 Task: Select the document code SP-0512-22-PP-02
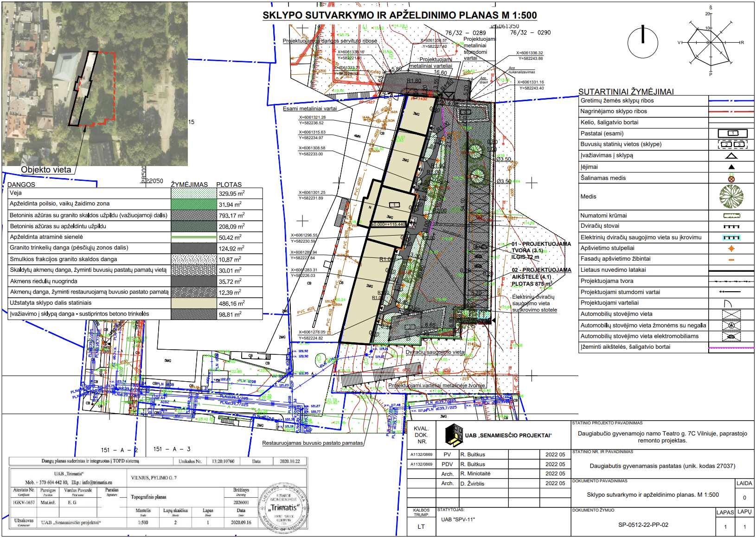(x=643, y=525)
